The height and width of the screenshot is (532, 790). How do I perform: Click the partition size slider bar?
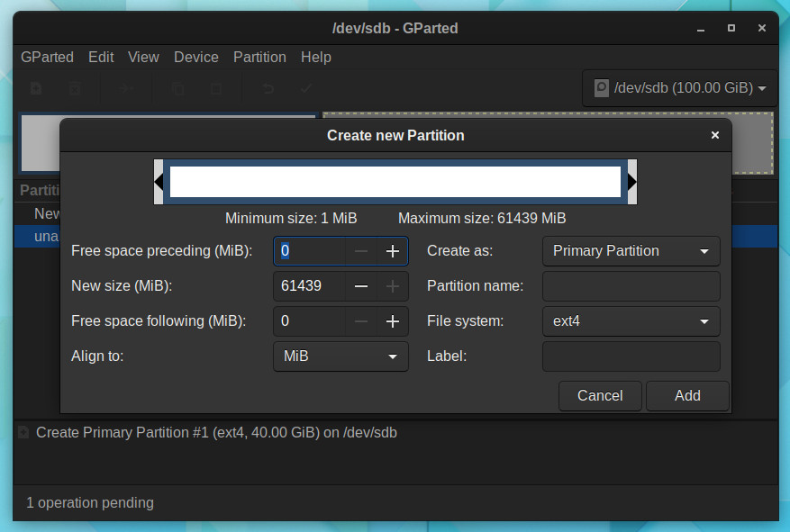[395, 182]
